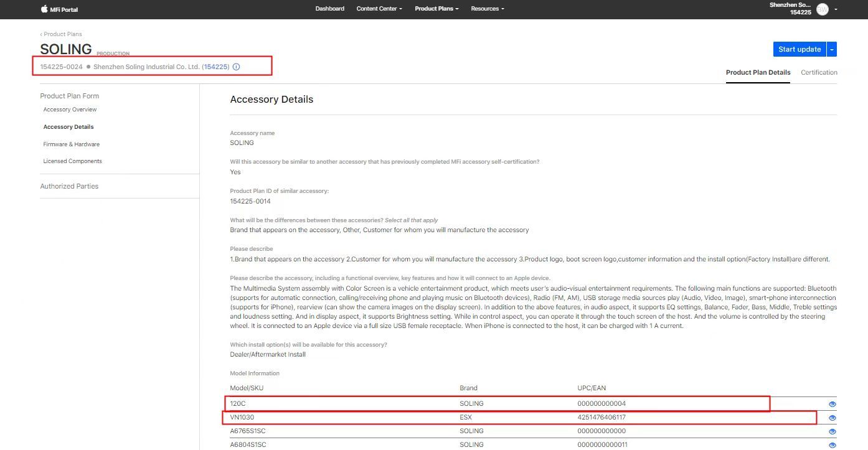
Task: Select UPC value 000000000004
Action: (601, 403)
